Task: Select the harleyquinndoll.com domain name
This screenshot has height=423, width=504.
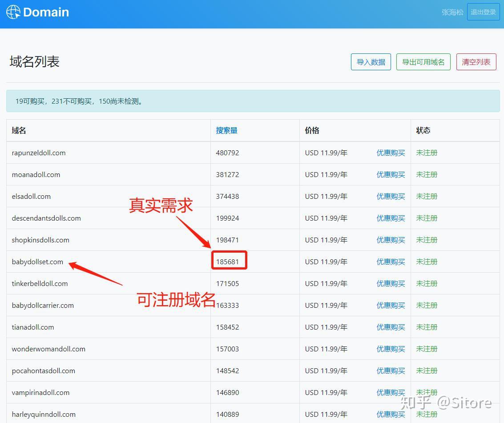Action: [44, 414]
